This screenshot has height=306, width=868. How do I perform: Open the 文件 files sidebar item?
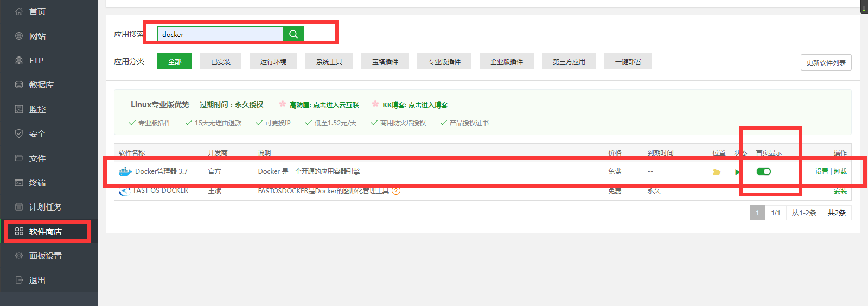pos(49,158)
